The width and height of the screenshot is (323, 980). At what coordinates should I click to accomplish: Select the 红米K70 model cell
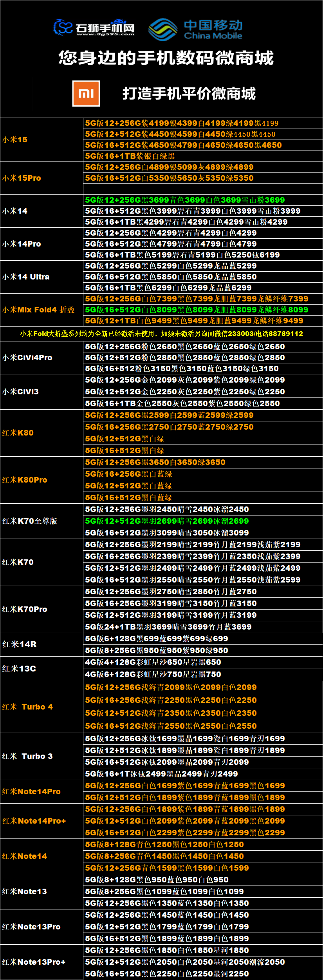tap(42, 562)
